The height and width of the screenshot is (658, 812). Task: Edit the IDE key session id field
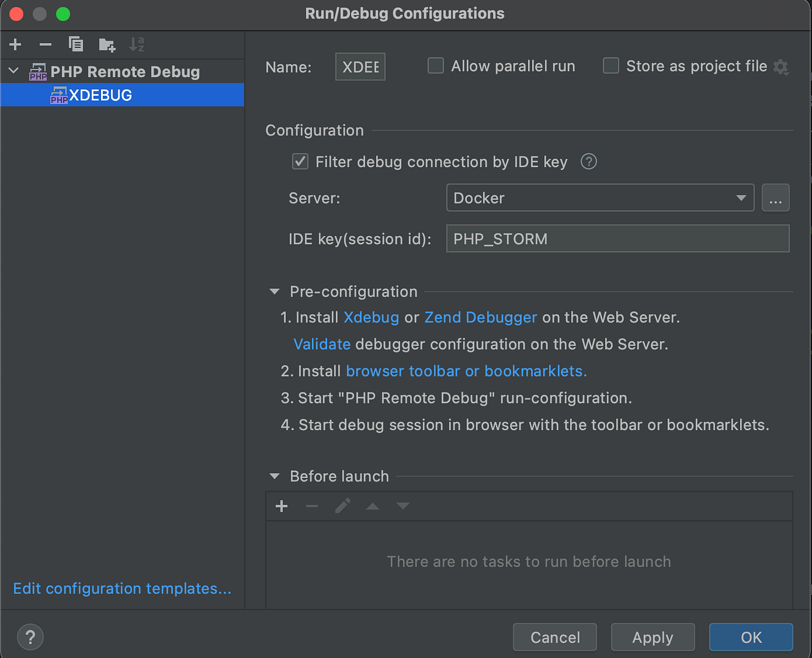[617, 239]
